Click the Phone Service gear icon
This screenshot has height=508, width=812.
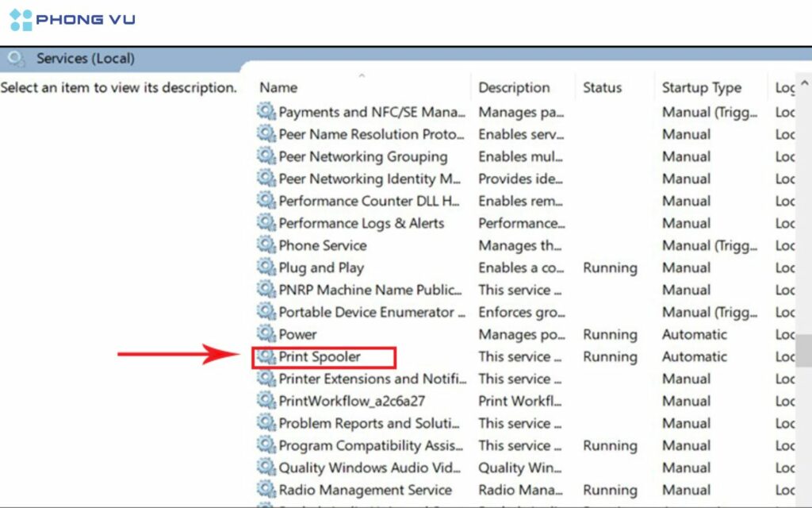pos(266,246)
